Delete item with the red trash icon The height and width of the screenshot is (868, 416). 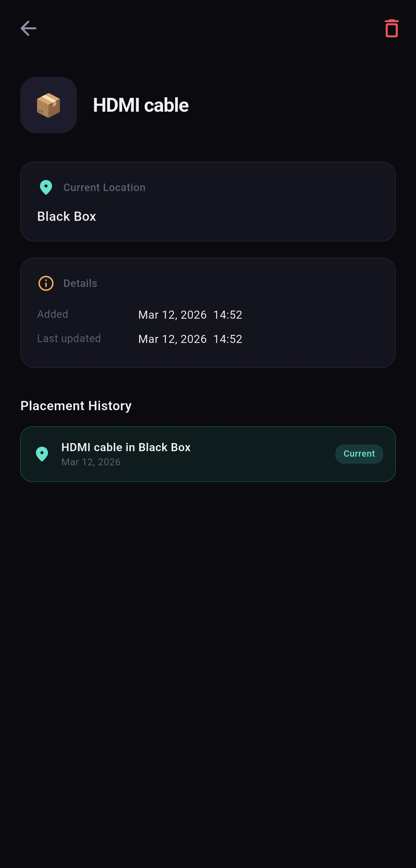[391, 28]
